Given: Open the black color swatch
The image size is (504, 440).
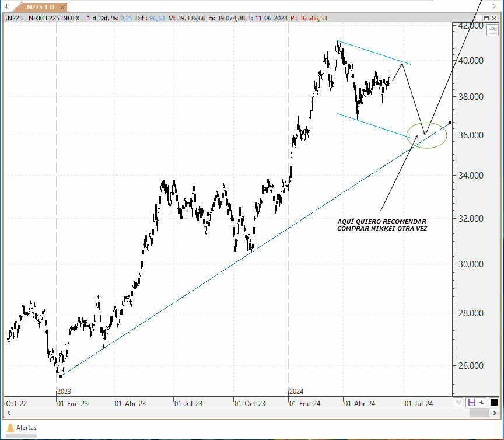Looking at the screenshot, I should [x=494, y=402].
